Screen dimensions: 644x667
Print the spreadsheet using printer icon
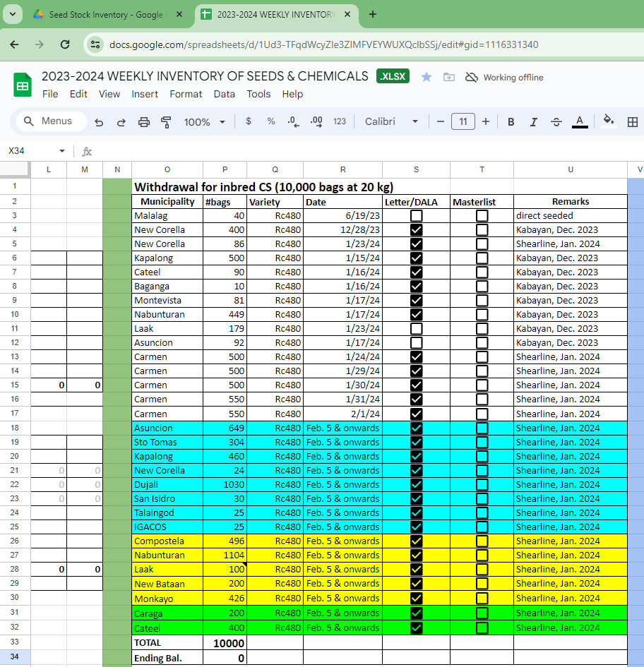[x=144, y=122]
